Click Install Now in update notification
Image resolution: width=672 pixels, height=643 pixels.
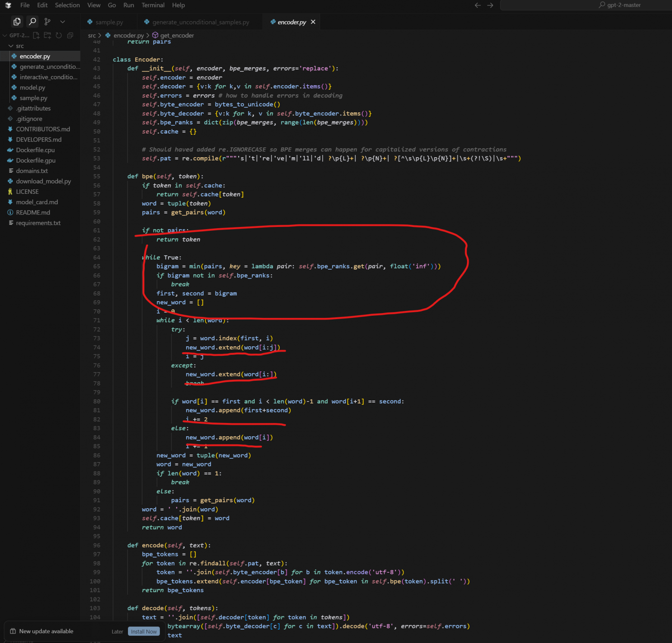[x=144, y=631]
